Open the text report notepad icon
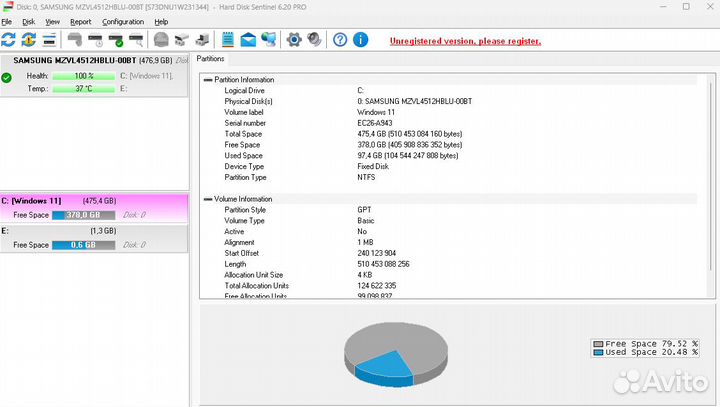This screenshot has height=407, width=720. point(227,40)
